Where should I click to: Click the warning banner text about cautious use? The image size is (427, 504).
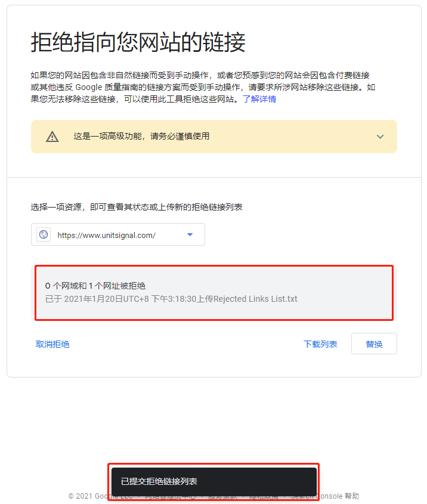(141, 136)
